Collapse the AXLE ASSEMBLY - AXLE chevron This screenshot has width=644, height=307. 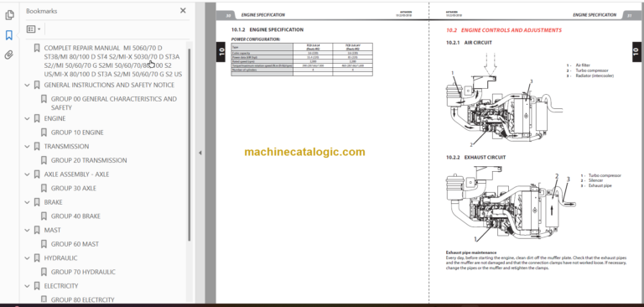pyautogui.click(x=28, y=174)
